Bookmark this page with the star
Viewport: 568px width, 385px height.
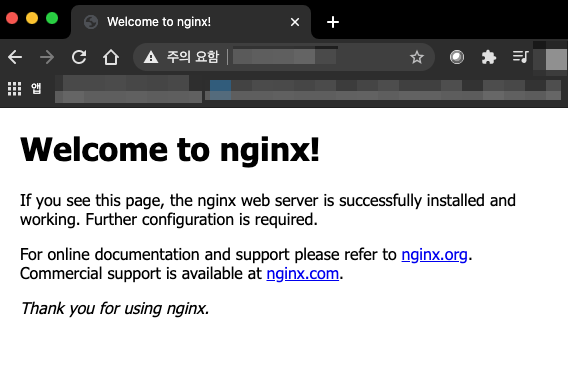pos(417,57)
